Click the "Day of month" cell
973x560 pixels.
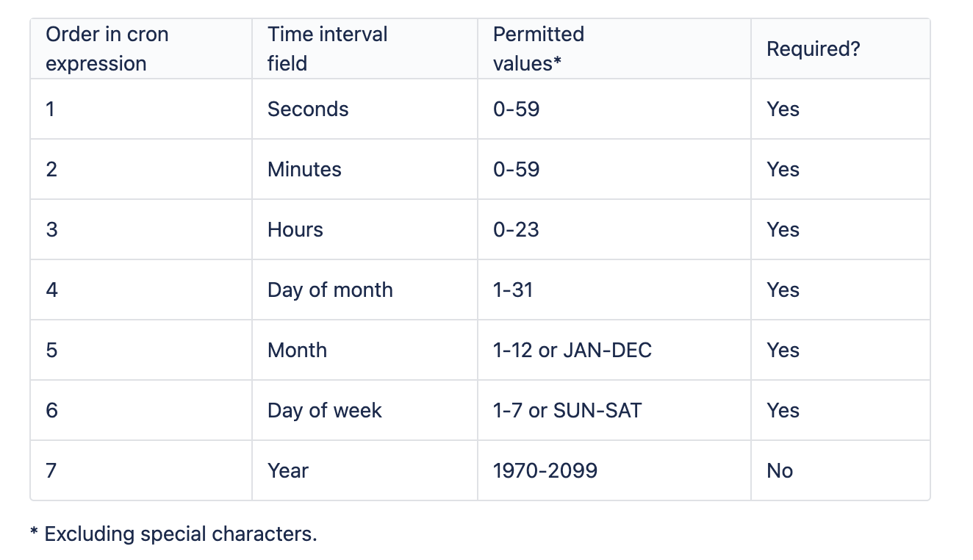(x=330, y=290)
